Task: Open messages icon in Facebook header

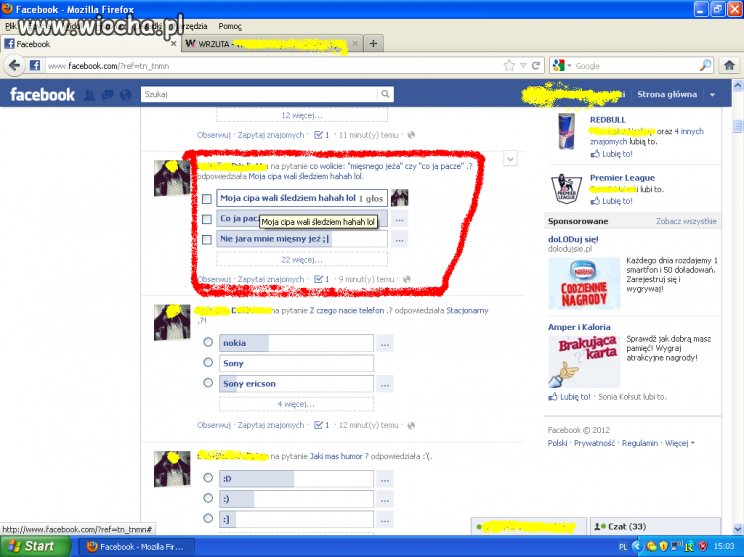Action: pyautogui.click(x=107, y=95)
